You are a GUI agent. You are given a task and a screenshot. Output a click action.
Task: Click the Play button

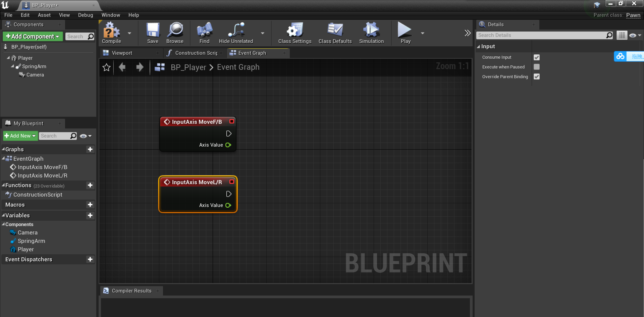(405, 33)
